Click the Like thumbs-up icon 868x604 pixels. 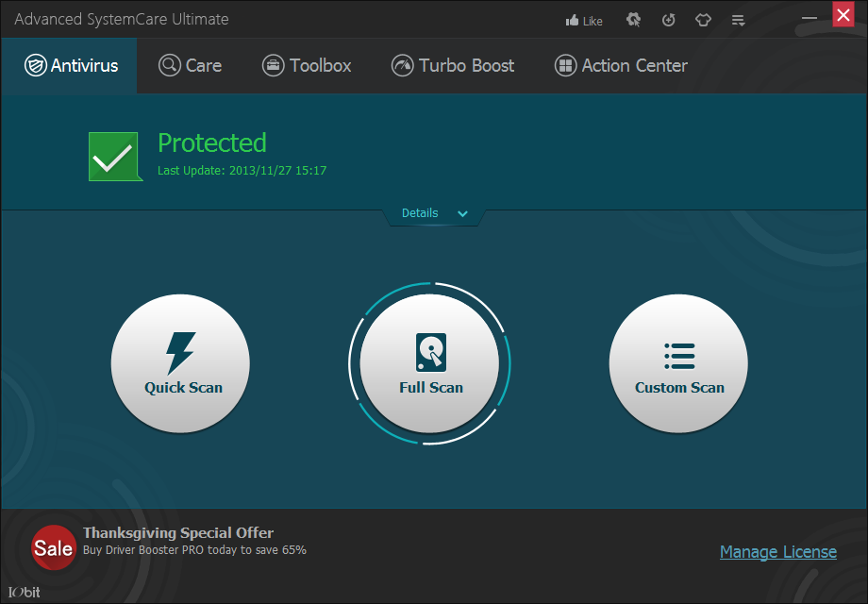coord(572,21)
